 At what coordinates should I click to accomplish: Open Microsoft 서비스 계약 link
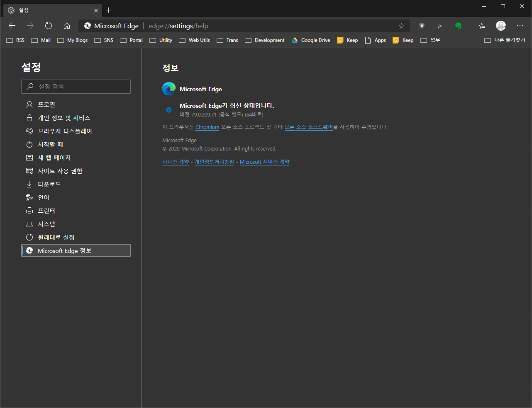coord(265,162)
